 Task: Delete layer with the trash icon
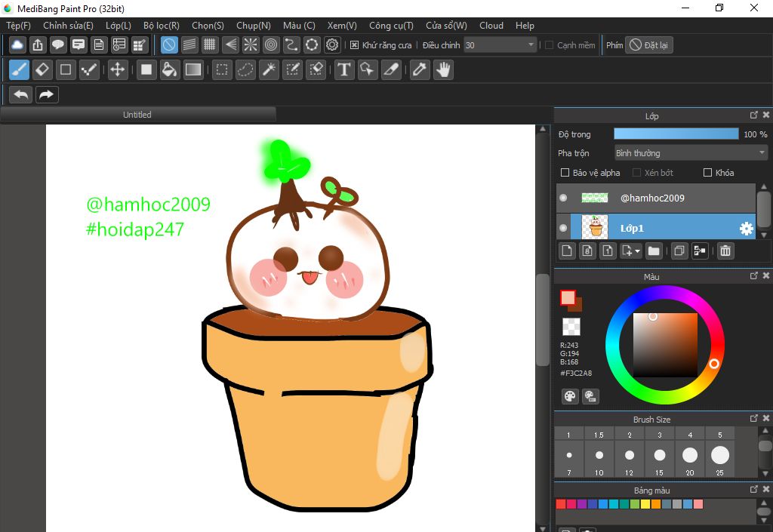[725, 251]
